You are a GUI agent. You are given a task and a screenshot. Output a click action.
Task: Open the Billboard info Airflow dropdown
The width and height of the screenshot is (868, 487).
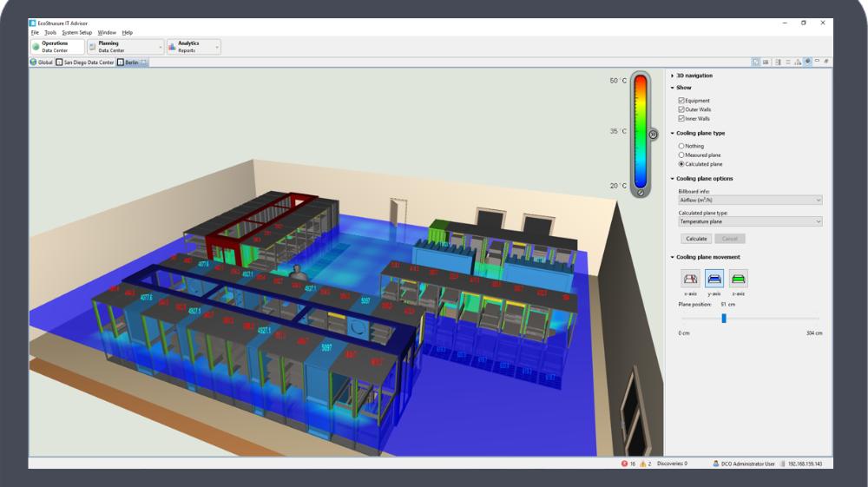750,200
